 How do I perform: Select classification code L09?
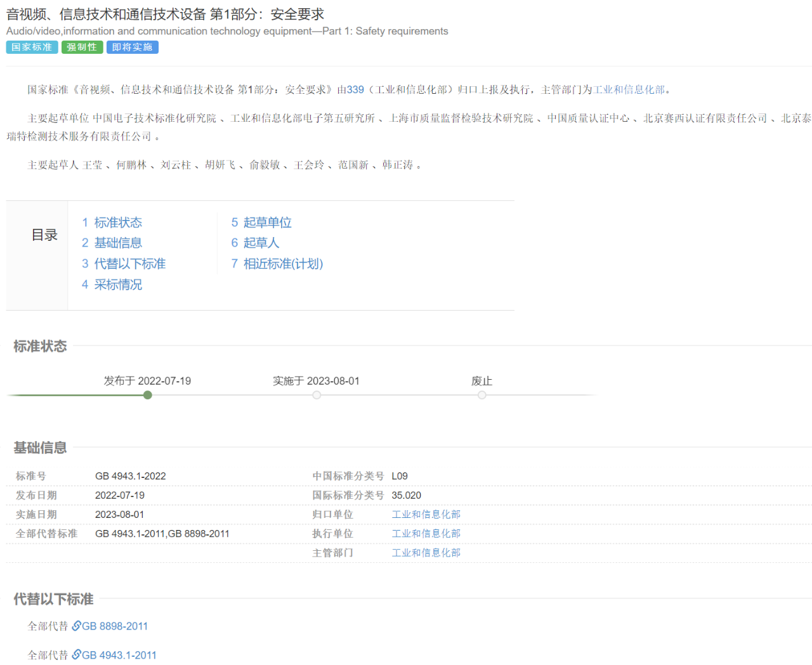[x=400, y=476]
